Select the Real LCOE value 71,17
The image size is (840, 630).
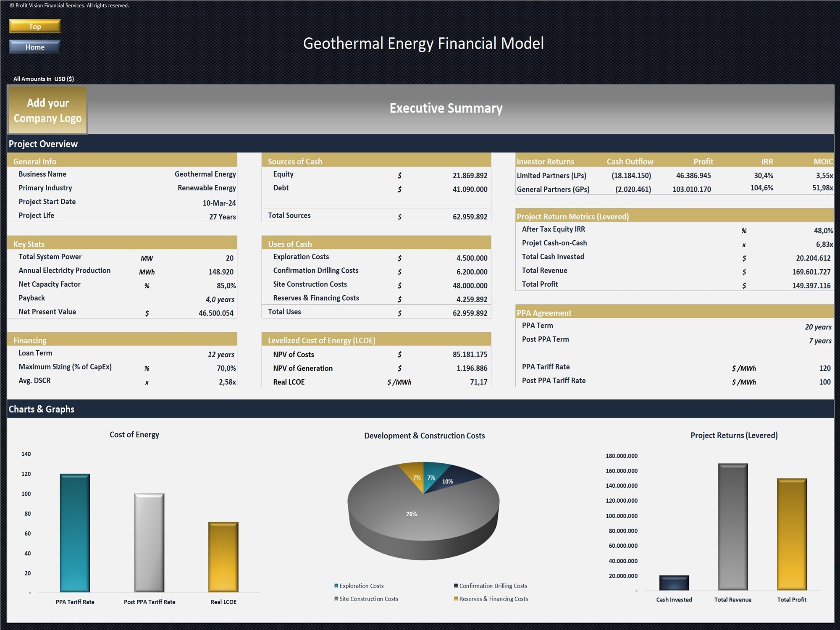(479, 382)
